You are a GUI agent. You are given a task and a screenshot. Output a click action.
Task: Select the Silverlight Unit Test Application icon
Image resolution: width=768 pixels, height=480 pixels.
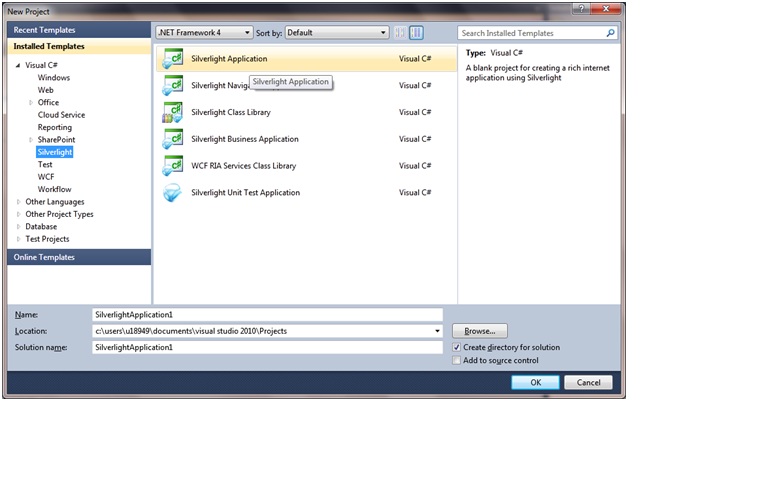(172, 193)
